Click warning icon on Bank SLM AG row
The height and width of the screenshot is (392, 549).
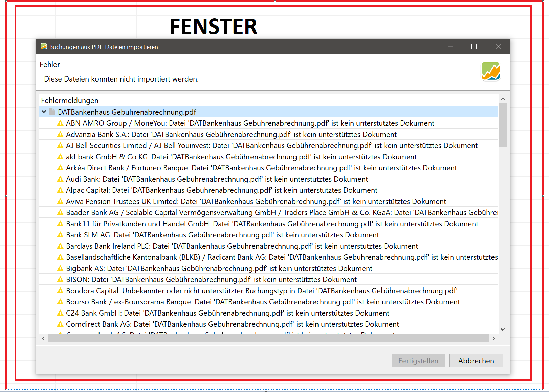(x=60, y=235)
